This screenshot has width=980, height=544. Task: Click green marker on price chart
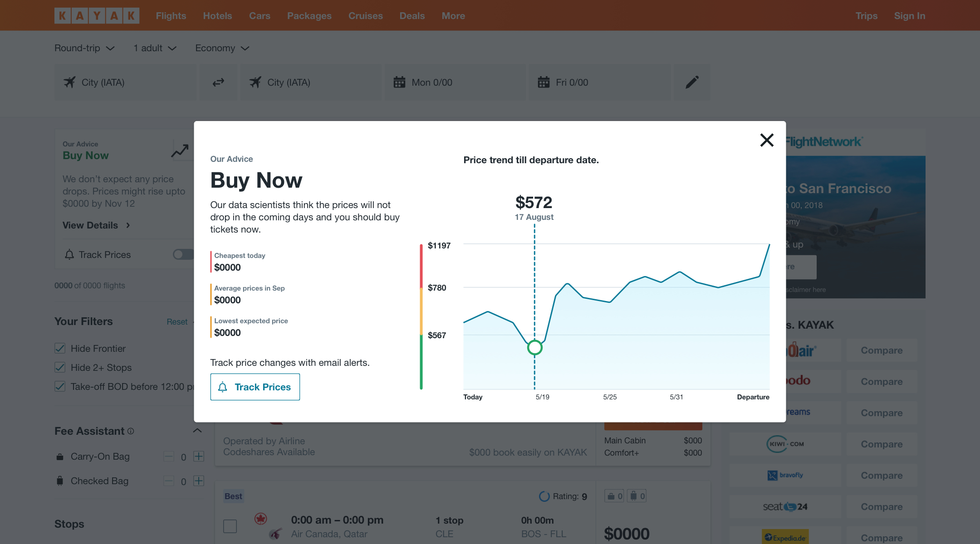point(534,348)
